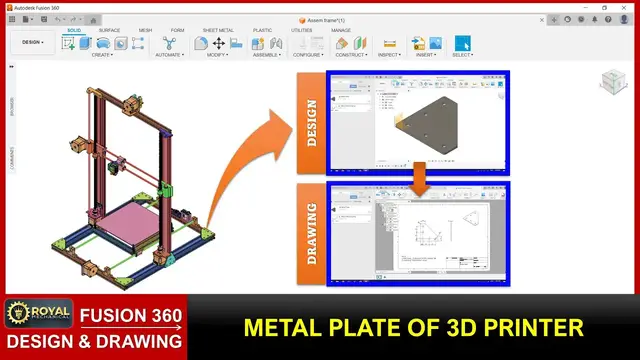640x360 pixels.
Task: Click the Undo arrow
Action: coord(59,19)
